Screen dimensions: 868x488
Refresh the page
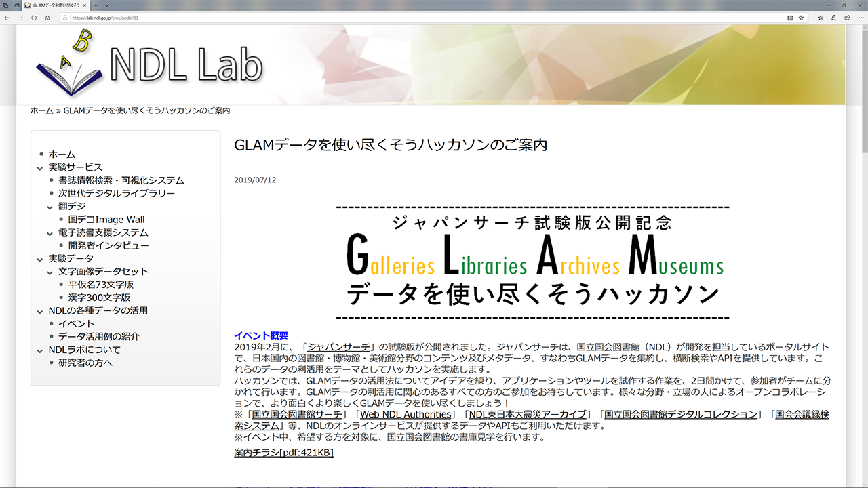coord(34,18)
